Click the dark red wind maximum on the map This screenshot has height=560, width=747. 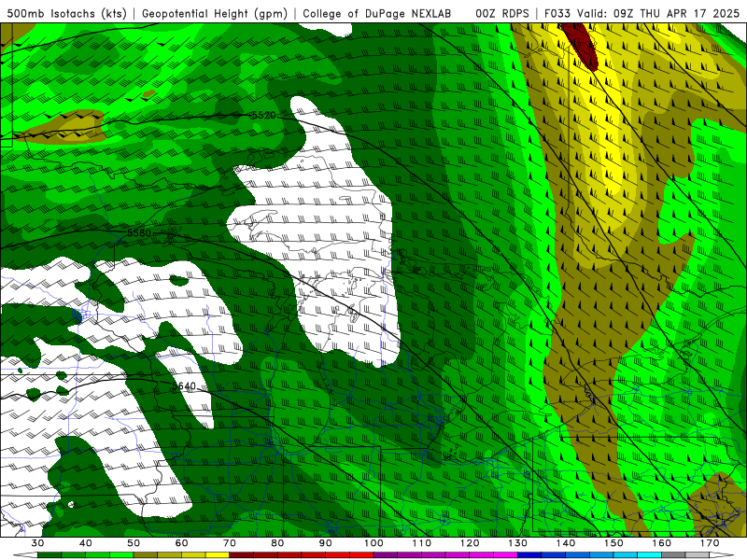click(582, 45)
